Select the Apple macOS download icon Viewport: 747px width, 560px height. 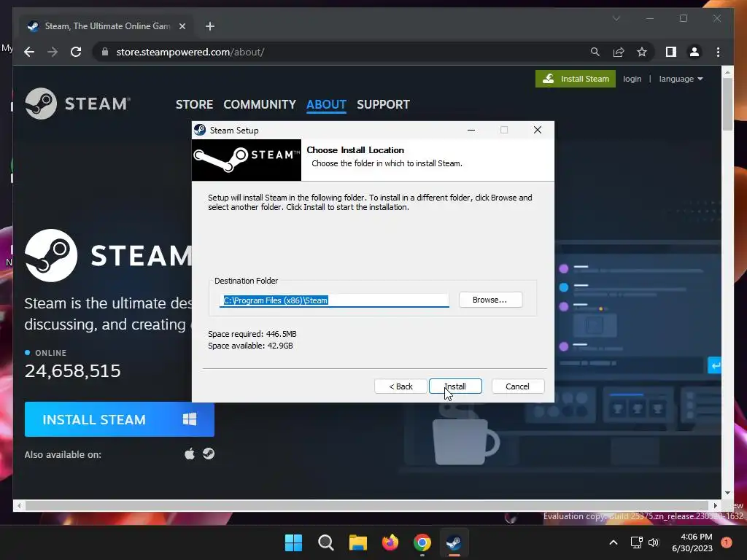click(x=190, y=454)
